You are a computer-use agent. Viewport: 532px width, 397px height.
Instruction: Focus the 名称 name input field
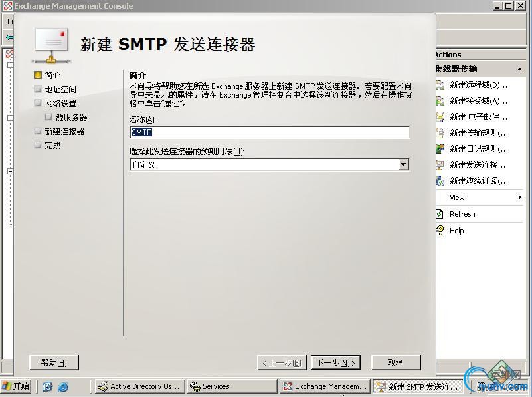tap(270, 132)
